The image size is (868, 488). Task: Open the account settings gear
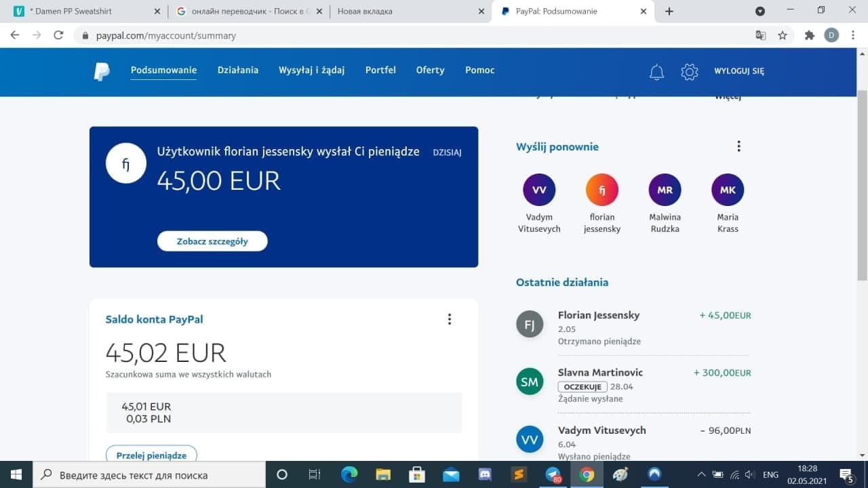click(690, 72)
